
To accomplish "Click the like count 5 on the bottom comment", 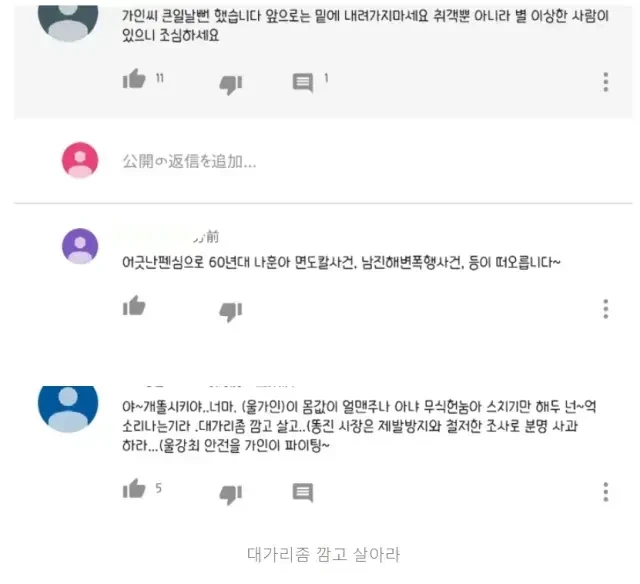I will click(158, 488).
